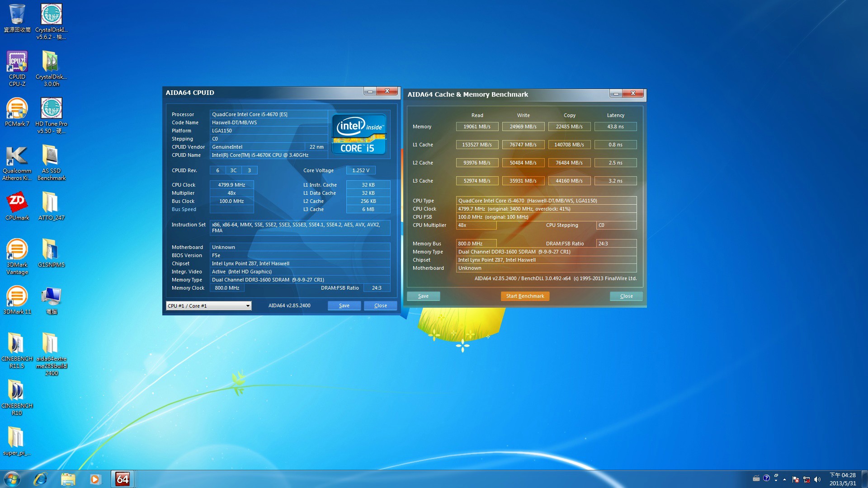Click the Memory Latency 43.8 ns field
Viewport: 868px width, 488px height.
tap(615, 127)
